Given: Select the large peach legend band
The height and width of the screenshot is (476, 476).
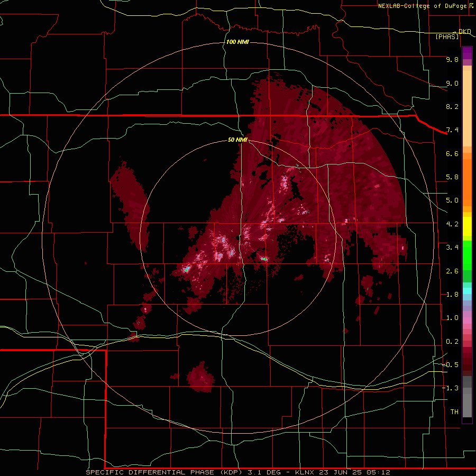Looking at the screenshot, I should click(x=467, y=108).
